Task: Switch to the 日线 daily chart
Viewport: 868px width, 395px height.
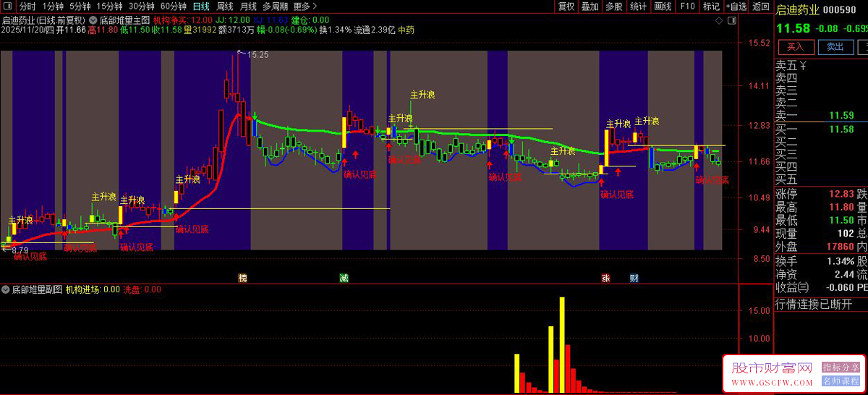Action: 201,7
